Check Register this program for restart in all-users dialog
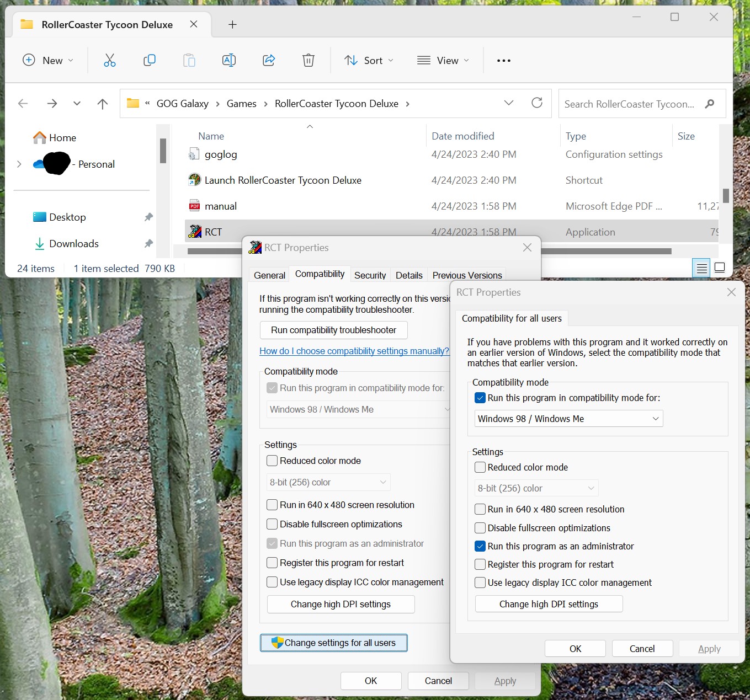The height and width of the screenshot is (700, 750). point(480,564)
